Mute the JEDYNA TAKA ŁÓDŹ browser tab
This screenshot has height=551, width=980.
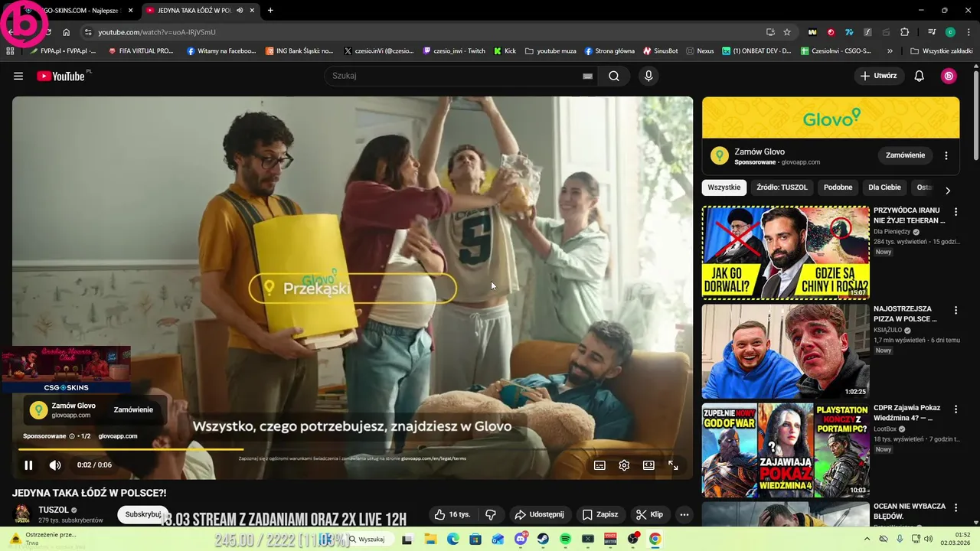pos(240,11)
